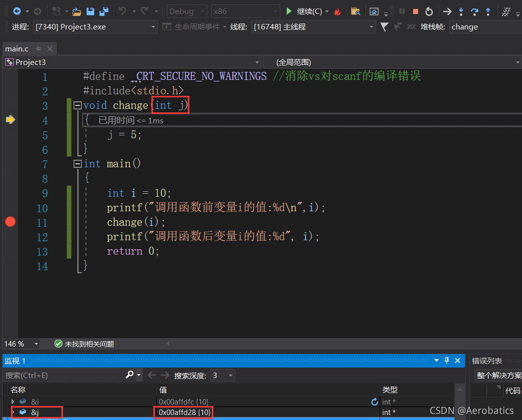The image size is (522, 420).
Task: Expand the &j watch entry
Action: [13, 412]
